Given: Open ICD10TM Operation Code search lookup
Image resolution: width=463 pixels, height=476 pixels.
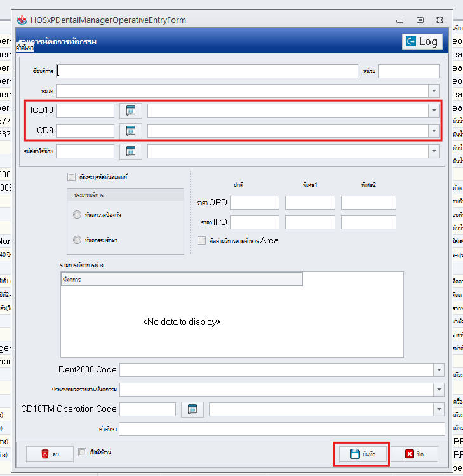Looking at the screenshot, I should click(x=192, y=409).
